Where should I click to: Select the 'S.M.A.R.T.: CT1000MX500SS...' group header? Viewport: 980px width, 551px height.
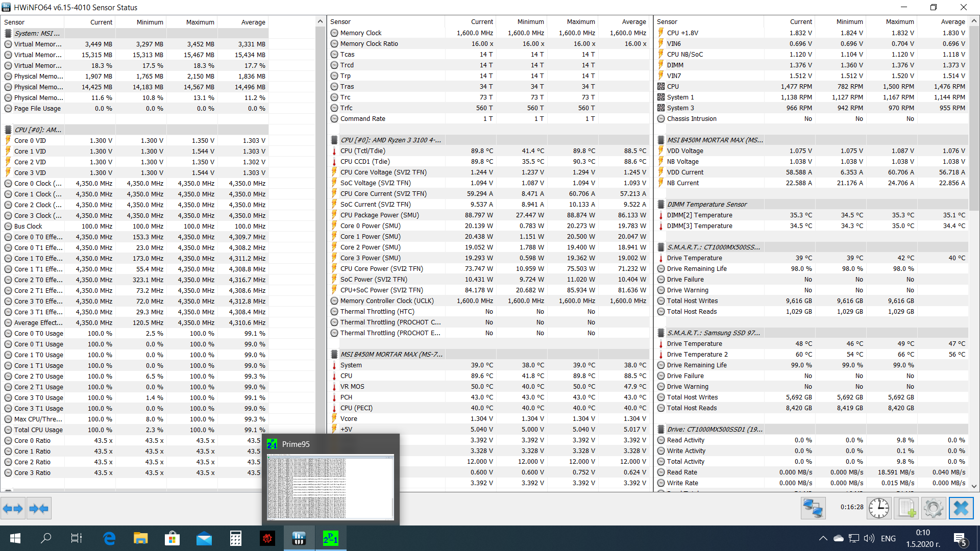811,247
